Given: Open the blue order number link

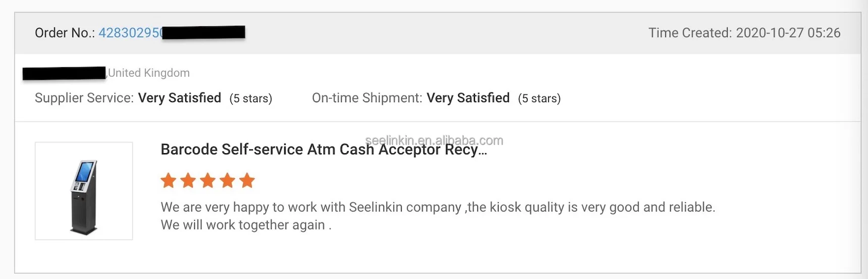Looking at the screenshot, I should click(x=130, y=33).
